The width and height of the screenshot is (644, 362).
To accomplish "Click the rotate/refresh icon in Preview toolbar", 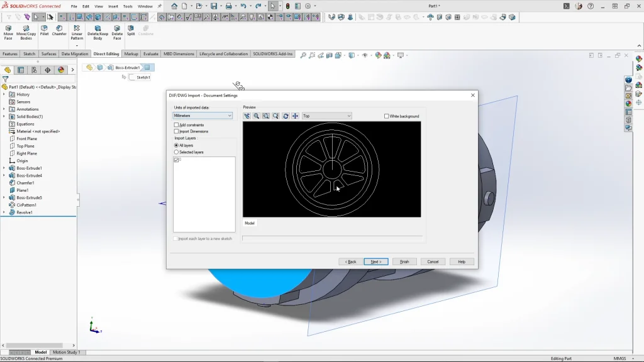I will coord(286,116).
